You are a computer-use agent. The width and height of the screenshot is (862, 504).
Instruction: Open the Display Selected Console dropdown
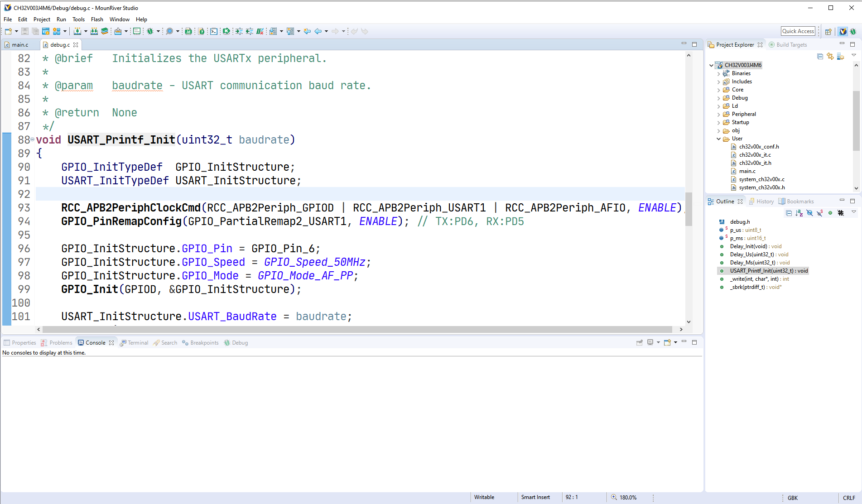point(658,343)
